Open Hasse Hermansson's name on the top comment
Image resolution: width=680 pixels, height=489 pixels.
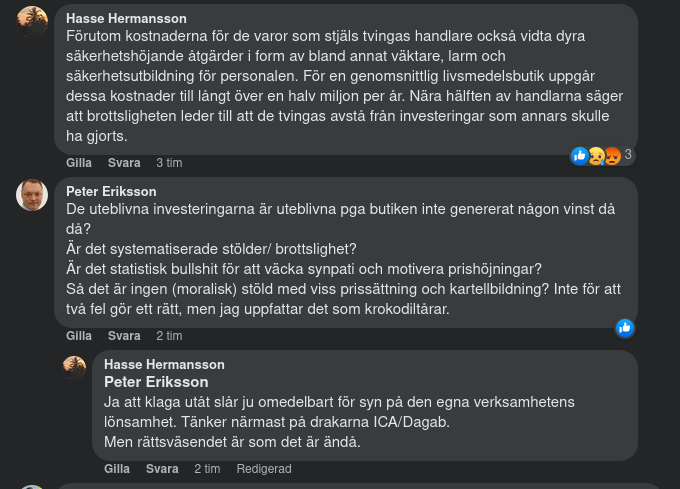point(126,18)
